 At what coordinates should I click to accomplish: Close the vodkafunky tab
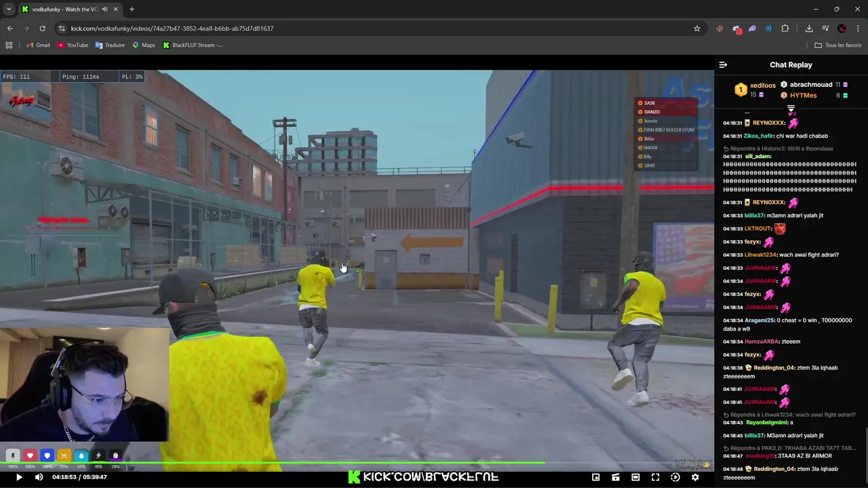[116, 9]
